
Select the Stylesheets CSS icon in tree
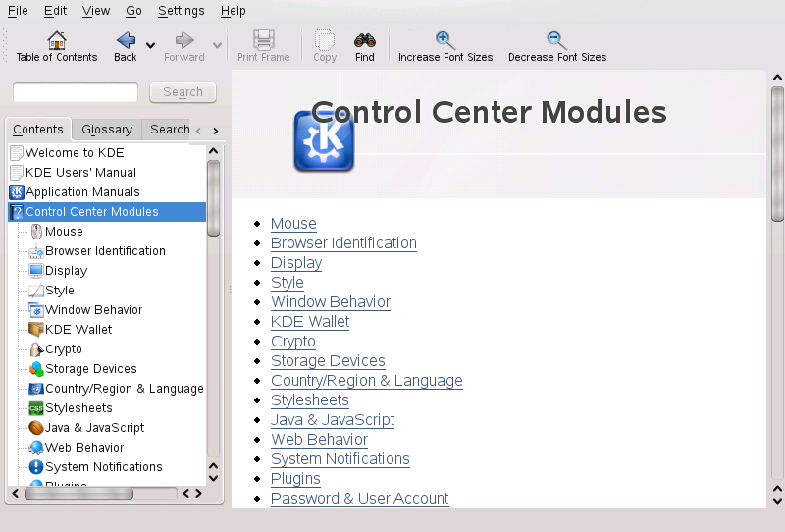pyautogui.click(x=36, y=408)
